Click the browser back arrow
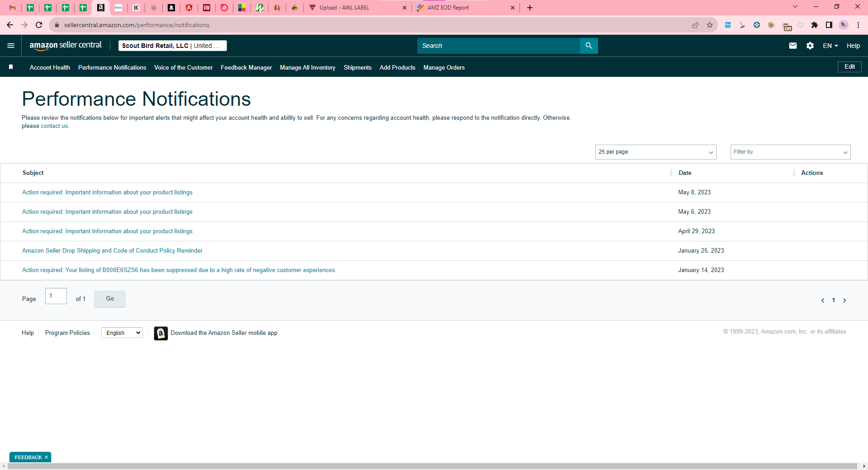The height and width of the screenshot is (470, 868). pyautogui.click(x=10, y=25)
